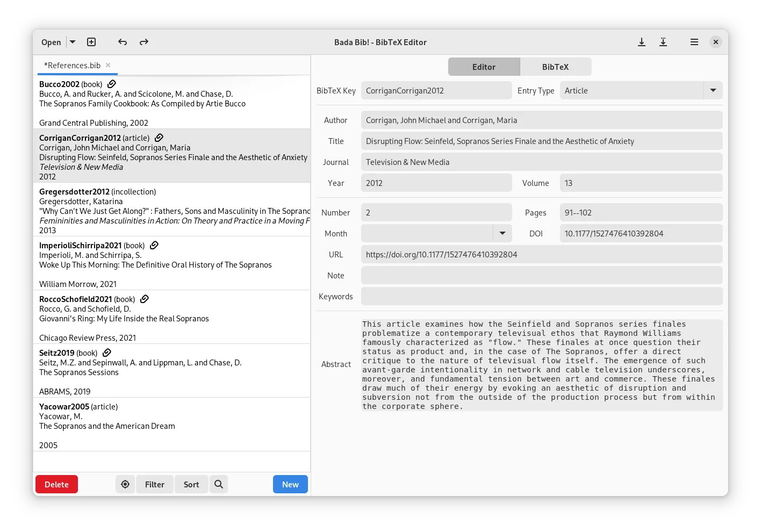
Task: Click the new file icon beside Open
Action: tap(91, 42)
